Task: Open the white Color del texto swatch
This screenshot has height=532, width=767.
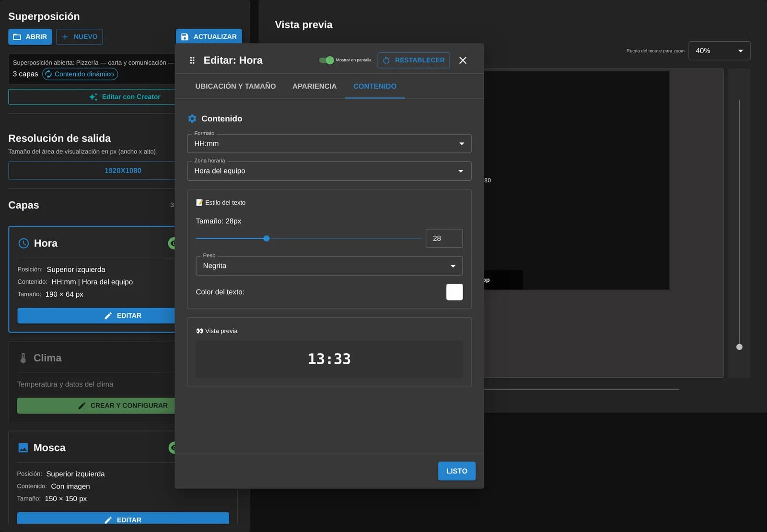Action: (454, 292)
